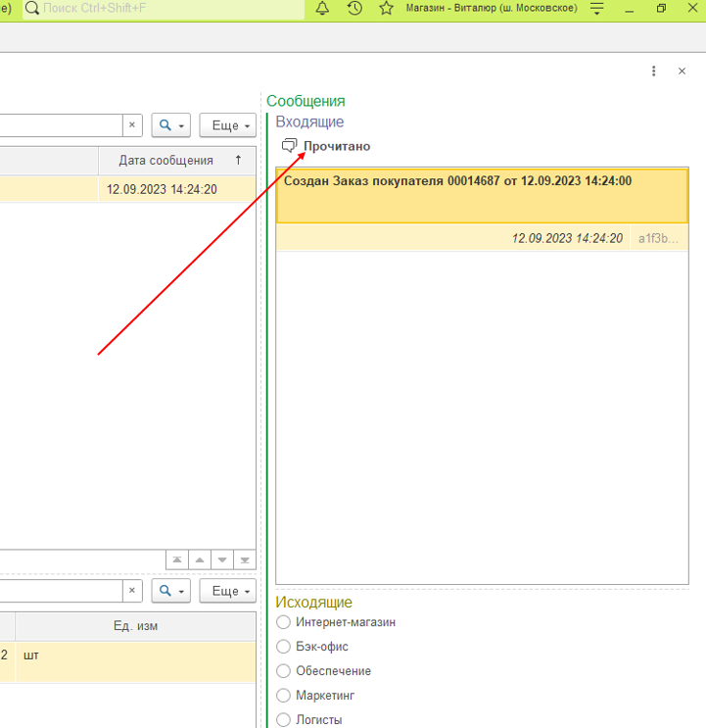Mark message as read with 'Прочитано'

[x=326, y=146]
